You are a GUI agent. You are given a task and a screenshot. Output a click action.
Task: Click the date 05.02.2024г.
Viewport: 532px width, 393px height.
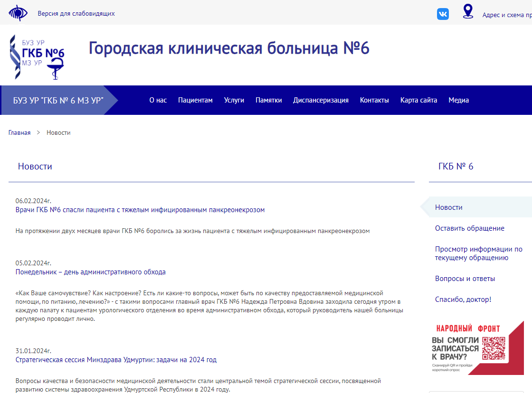point(33,263)
